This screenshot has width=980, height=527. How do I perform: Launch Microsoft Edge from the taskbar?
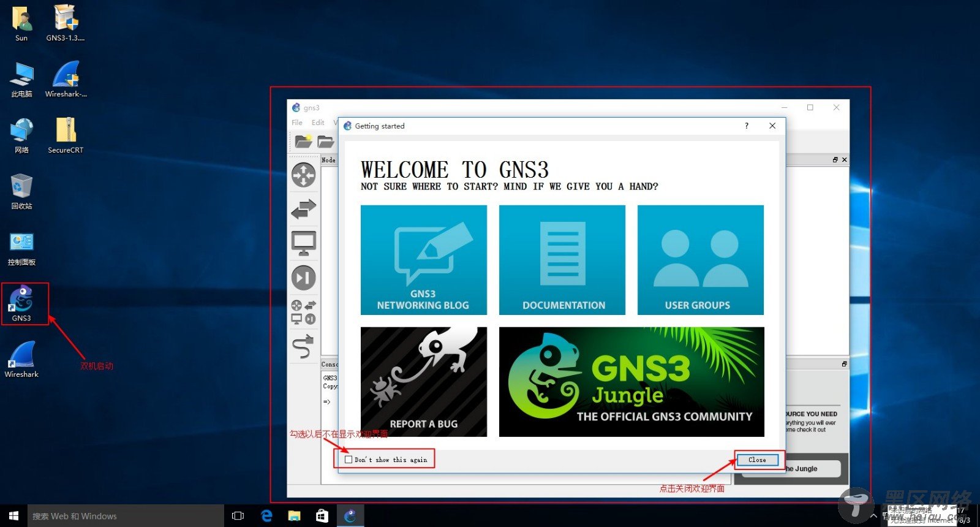click(x=266, y=516)
